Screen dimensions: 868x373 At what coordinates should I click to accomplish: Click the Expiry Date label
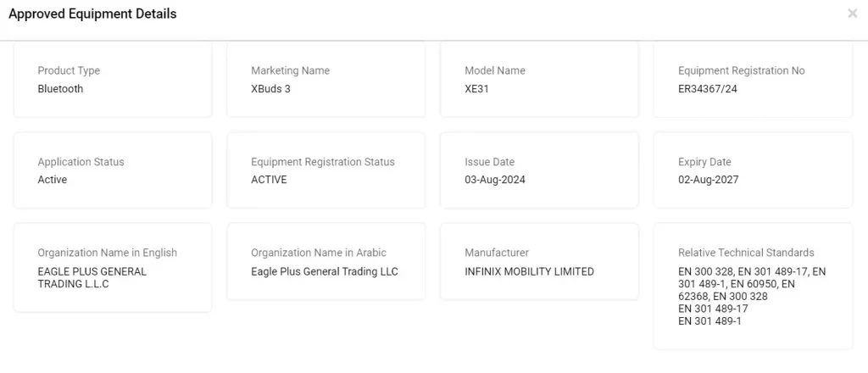pyautogui.click(x=704, y=162)
